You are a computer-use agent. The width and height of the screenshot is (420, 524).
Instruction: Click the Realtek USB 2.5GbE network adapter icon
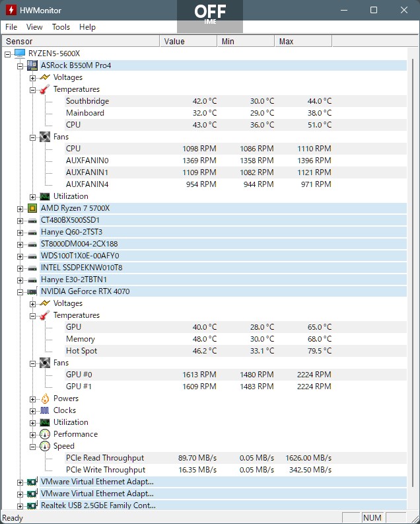click(x=32, y=505)
